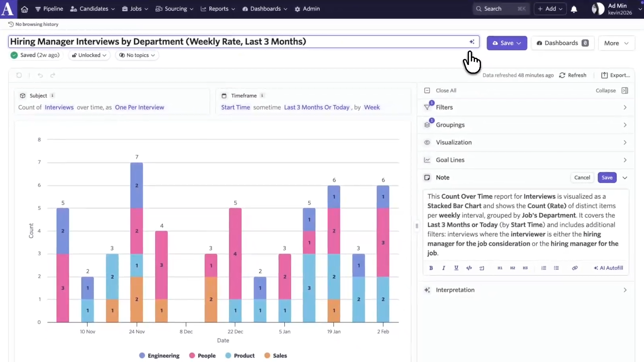Image resolution: width=644 pixels, height=362 pixels.
Task: Open the Candidates menu
Action: pyautogui.click(x=92, y=9)
